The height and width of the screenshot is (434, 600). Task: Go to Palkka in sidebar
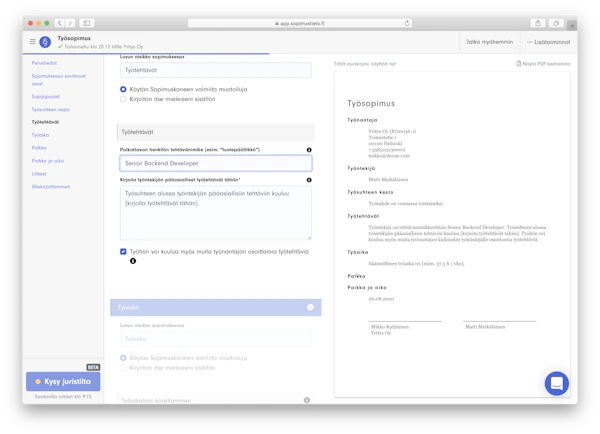pyautogui.click(x=39, y=148)
